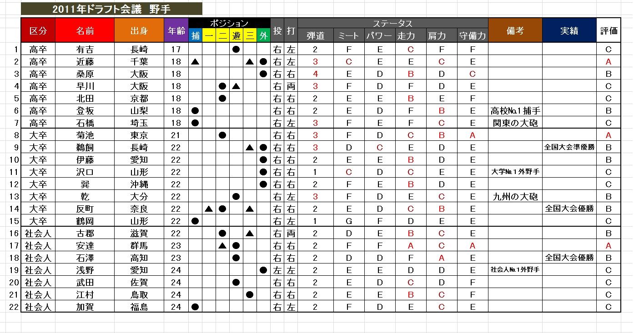This screenshot has height=333, width=644.
Task: Select the red A rating in 菊池's row
Action: click(x=609, y=135)
